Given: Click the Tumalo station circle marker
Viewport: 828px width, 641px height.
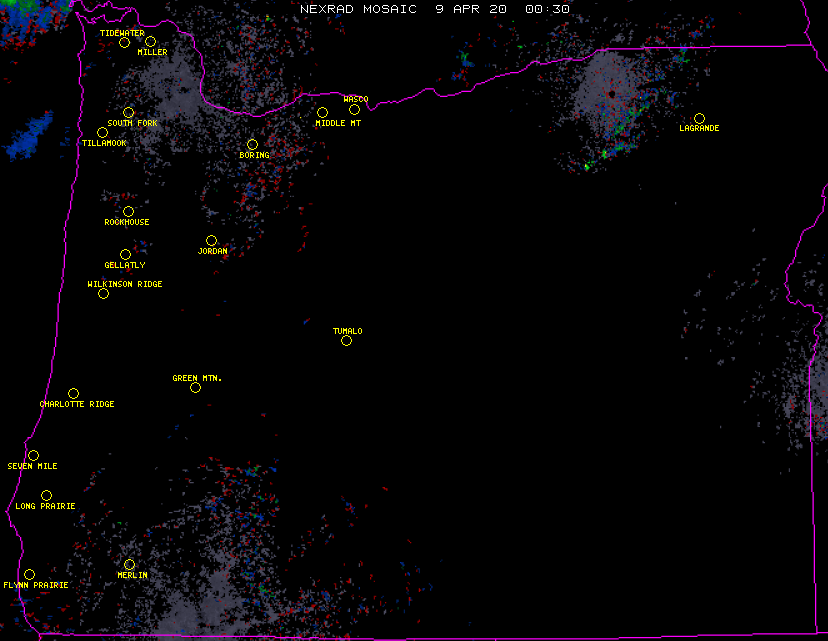Looking at the screenshot, I should [x=346, y=340].
